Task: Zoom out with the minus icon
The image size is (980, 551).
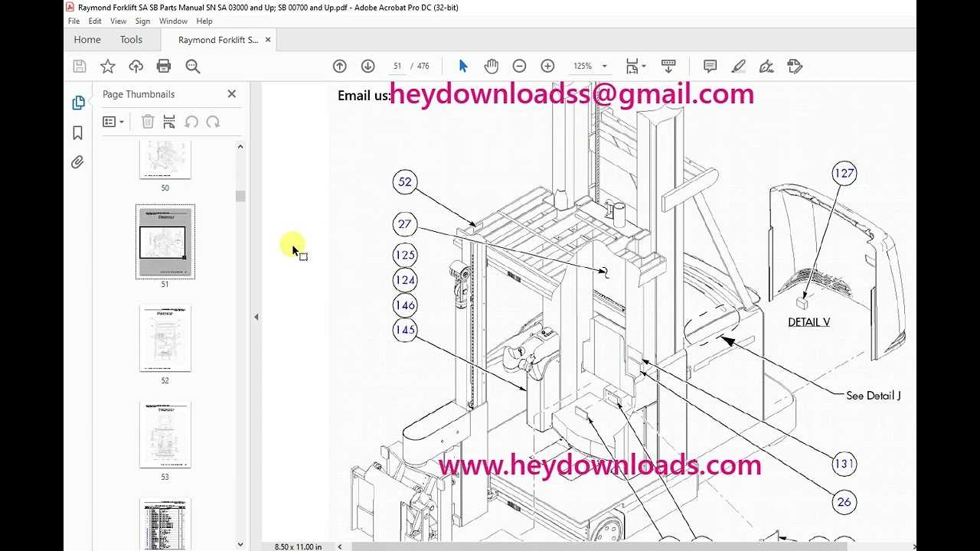Action: [x=519, y=67]
